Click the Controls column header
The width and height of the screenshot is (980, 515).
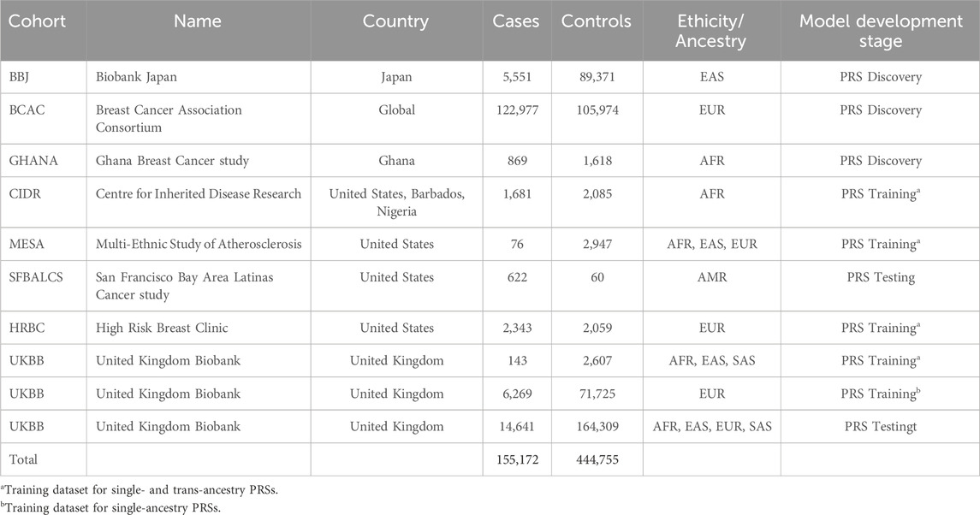(x=597, y=21)
